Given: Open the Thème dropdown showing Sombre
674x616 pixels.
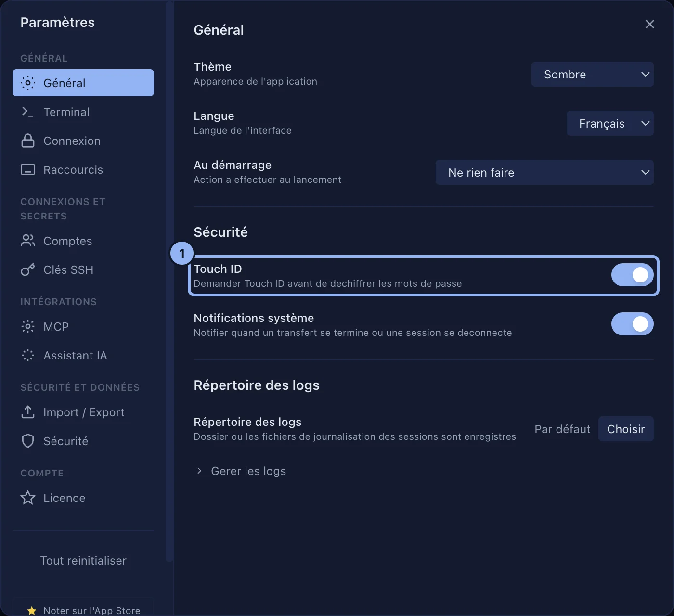Looking at the screenshot, I should pyautogui.click(x=593, y=74).
